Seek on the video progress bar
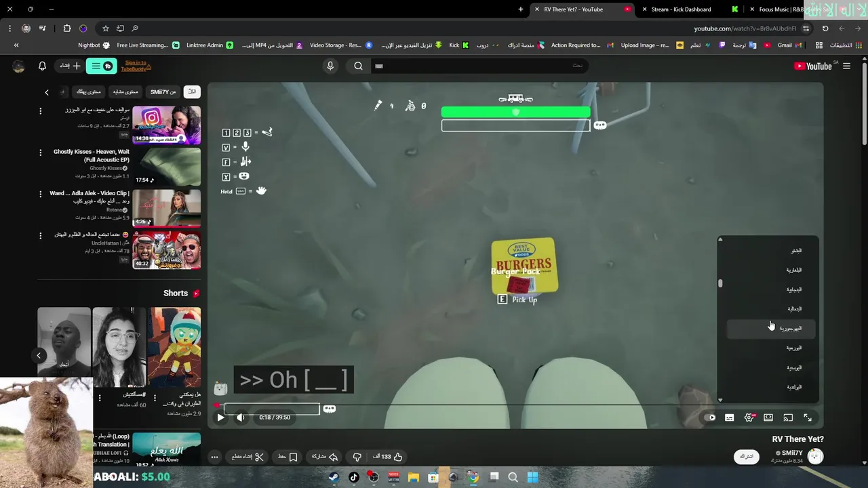This screenshot has height=488, width=868. 515,405
